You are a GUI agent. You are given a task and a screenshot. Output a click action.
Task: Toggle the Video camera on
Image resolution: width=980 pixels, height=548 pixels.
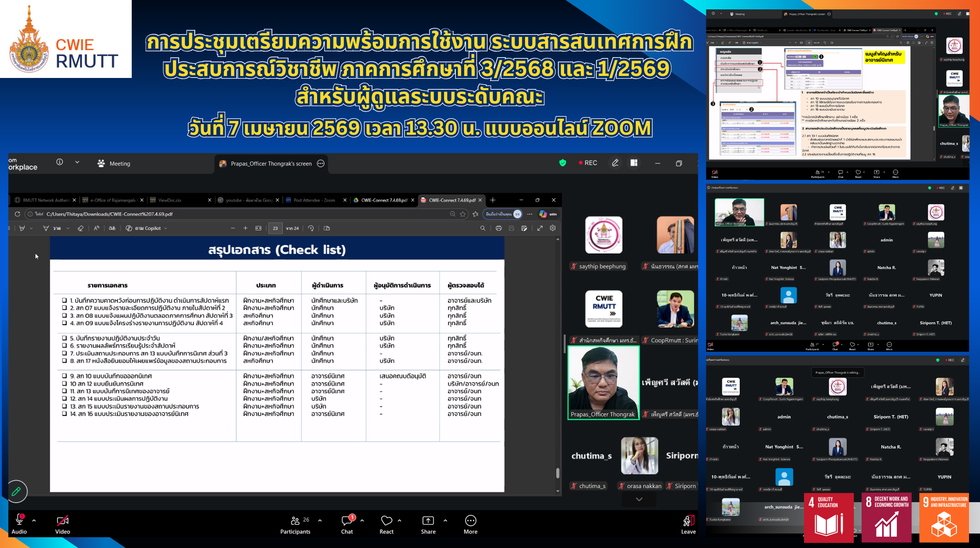(62, 521)
